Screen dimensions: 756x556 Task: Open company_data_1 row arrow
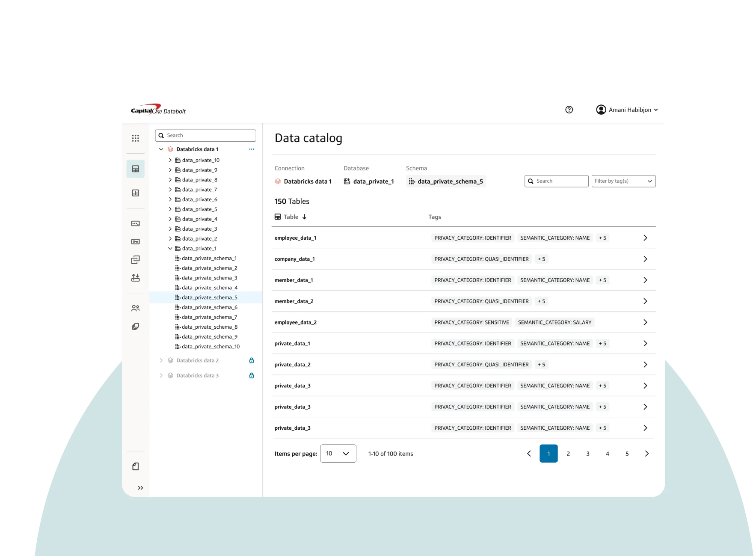point(645,259)
